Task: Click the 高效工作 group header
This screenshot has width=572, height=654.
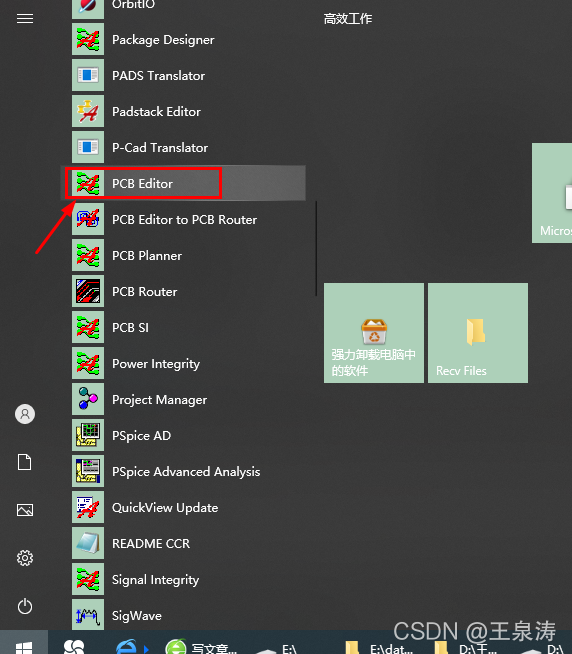Action: coord(348,19)
